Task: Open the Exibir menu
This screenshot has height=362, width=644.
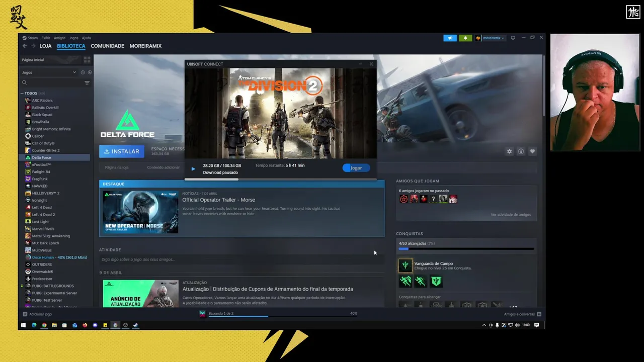Action: pos(46,38)
